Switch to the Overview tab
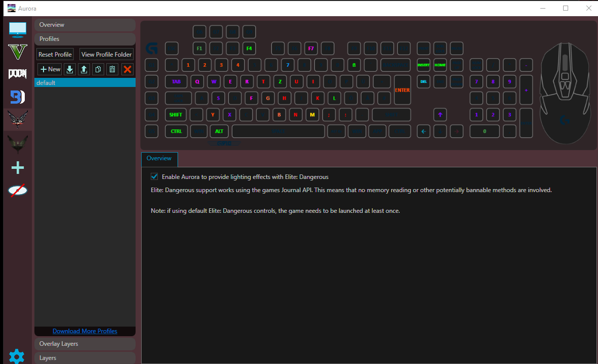The image size is (598, 364). [x=159, y=159]
